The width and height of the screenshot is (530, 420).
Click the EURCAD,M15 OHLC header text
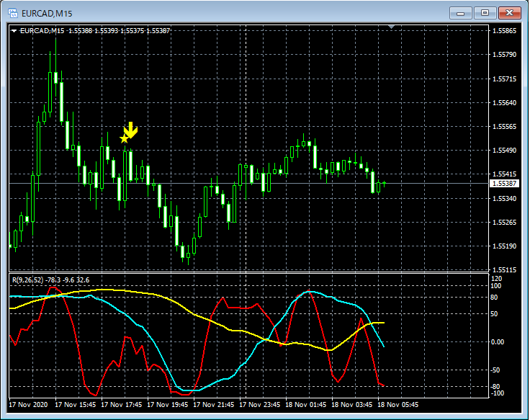pyautogui.click(x=95, y=31)
